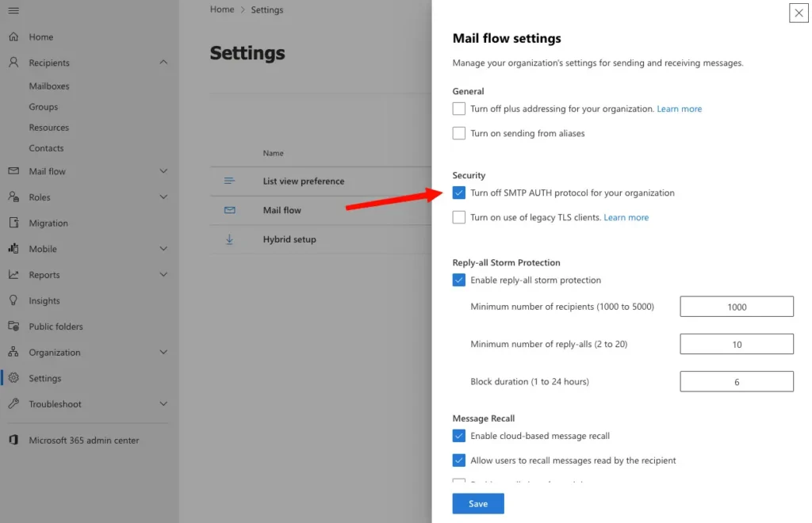
Task: Collapse the Recipients section chevron
Action: 163,62
